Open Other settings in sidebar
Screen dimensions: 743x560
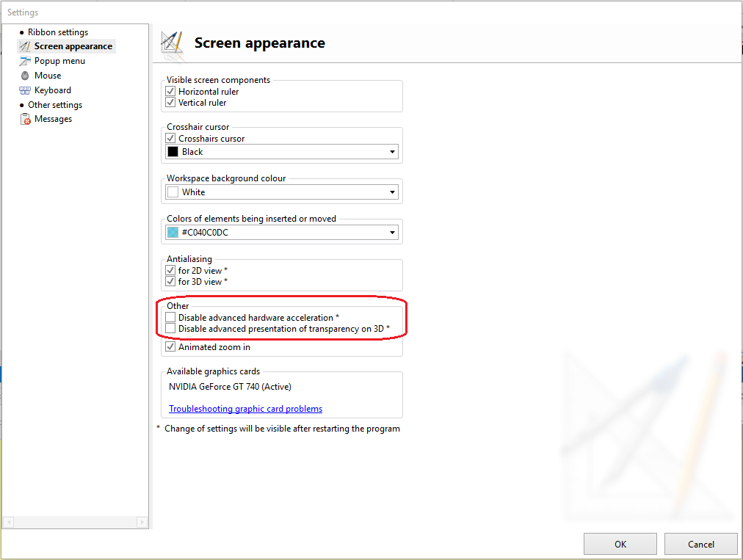click(x=54, y=105)
